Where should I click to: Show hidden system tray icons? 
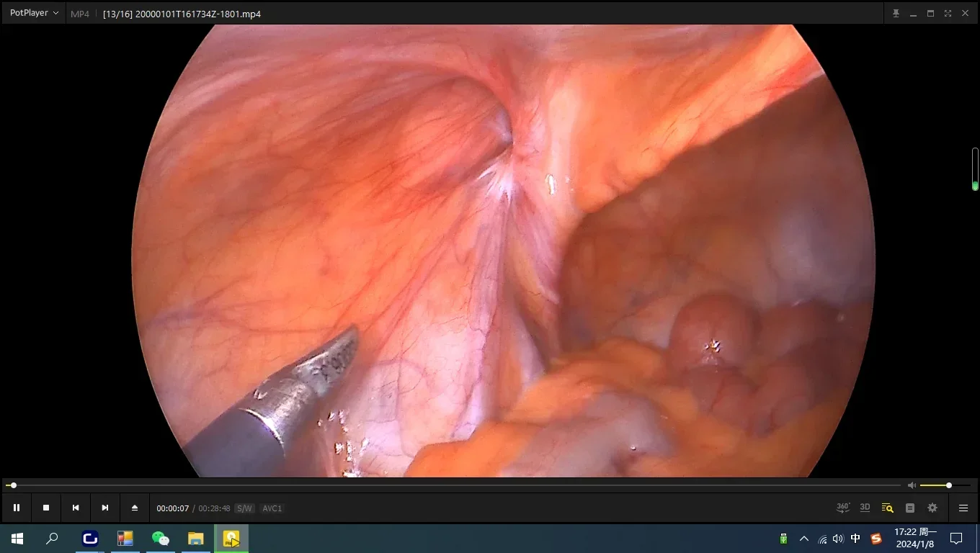(x=804, y=539)
